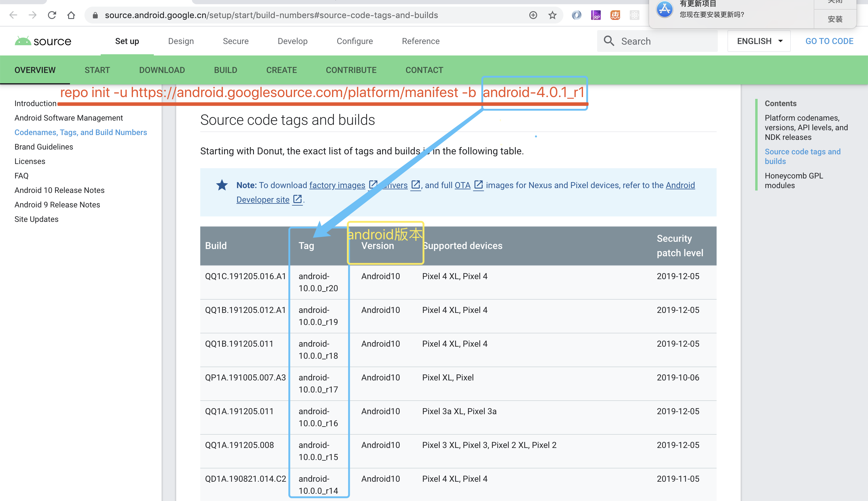Click the external-link icon after OTA
868x501 pixels.
(478, 185)
